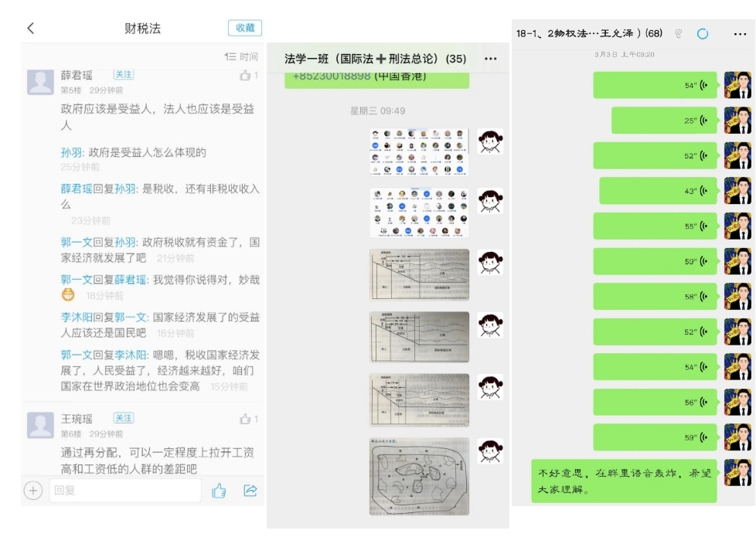Play the 25" voice message

(664, 120)
